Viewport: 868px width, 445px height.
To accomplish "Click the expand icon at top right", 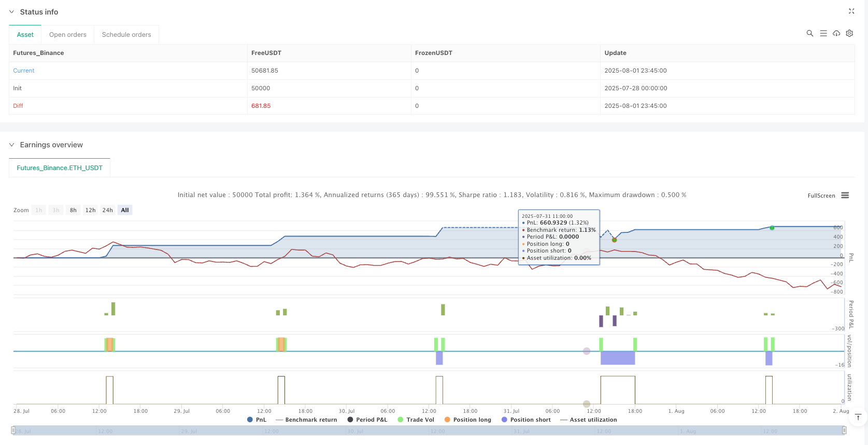I will click(x=851, y=11).
